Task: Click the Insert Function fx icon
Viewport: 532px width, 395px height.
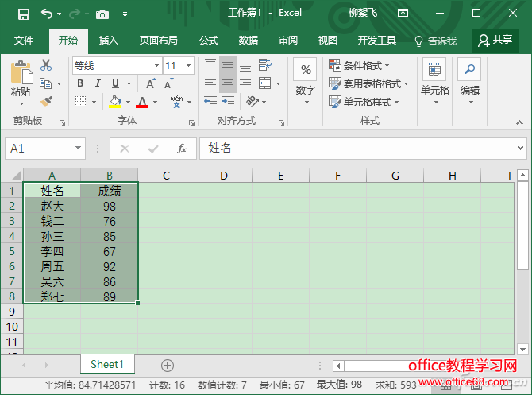Action: 181,149
